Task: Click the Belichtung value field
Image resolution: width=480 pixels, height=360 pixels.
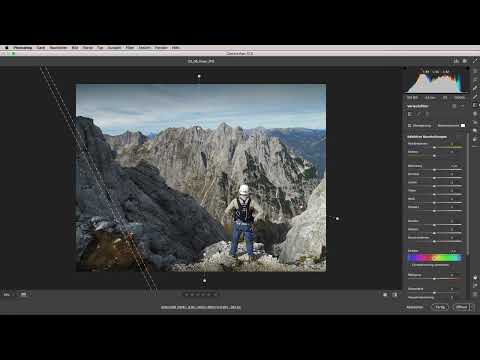Action: 455,166
